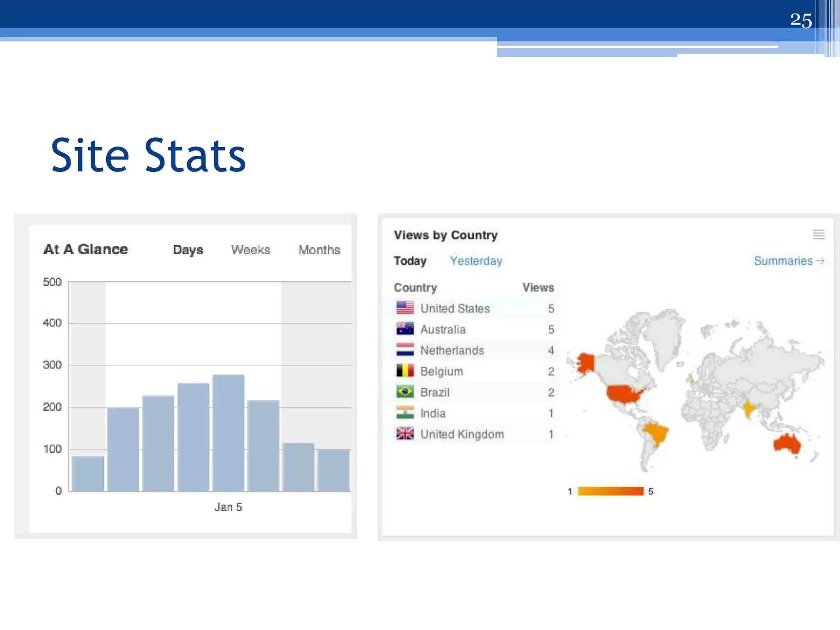Image resolution: width=840 pixels, height=630 pixels.
Task: Open the Views by Country hamburger menu
Action: [x=818, y=235]
